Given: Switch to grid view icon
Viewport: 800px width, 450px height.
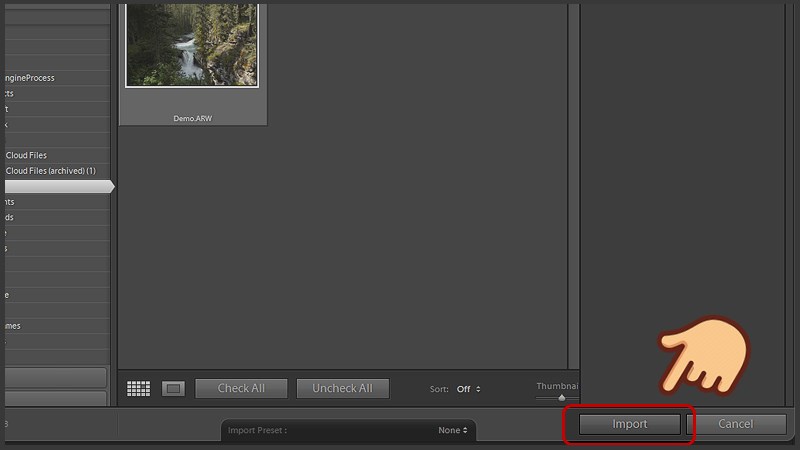Looking at the screenshot, I should (x=138, y=389).
